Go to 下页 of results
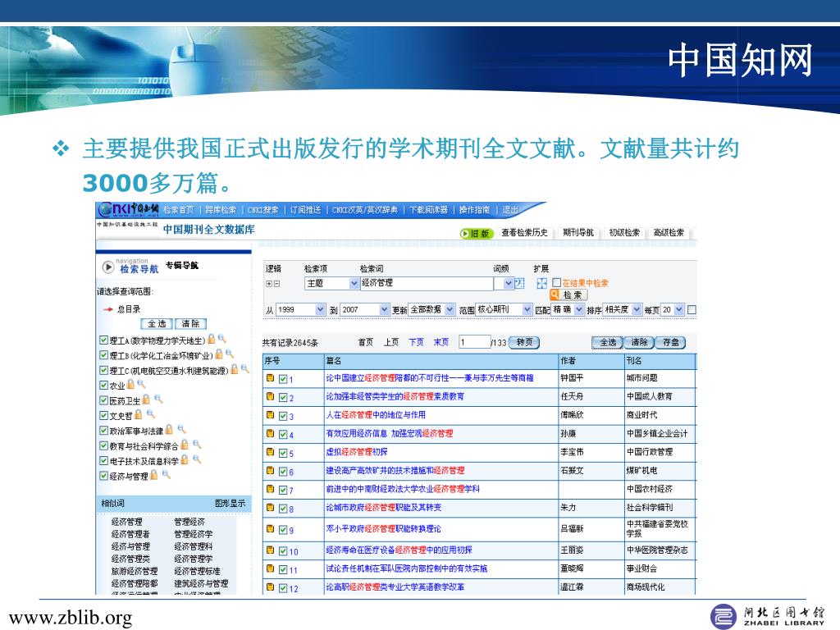Viewport: 840px width, 630px height. 416,342
